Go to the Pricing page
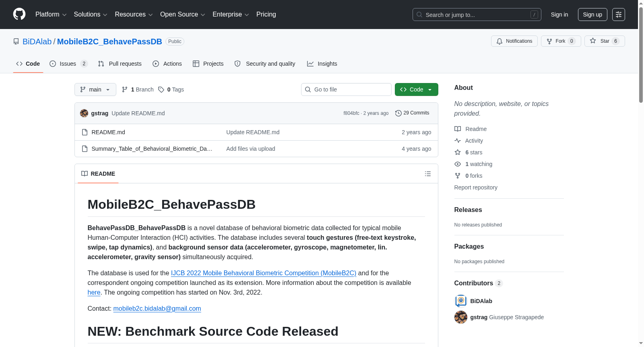 coord(266,15)
